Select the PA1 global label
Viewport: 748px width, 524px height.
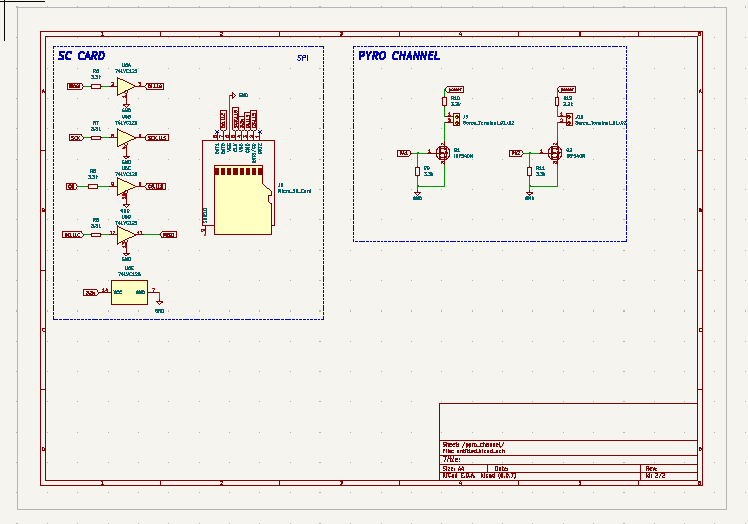coord(404,153)
